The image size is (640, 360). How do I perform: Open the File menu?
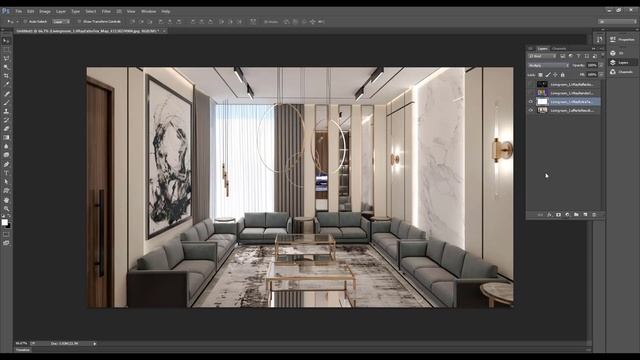[x=18, y=11]
